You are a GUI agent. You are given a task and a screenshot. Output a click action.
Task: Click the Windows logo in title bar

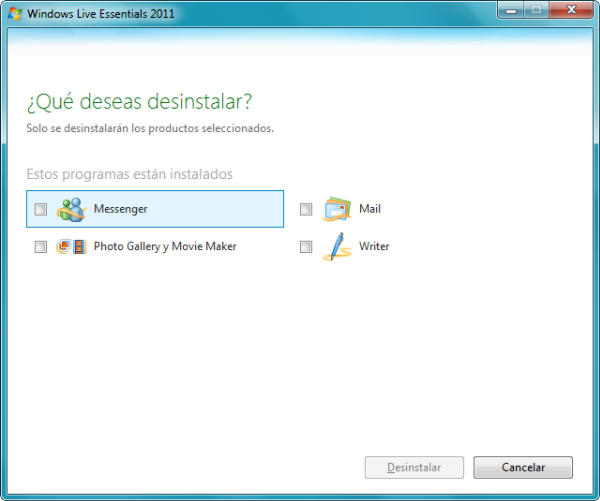coord(15,13)
